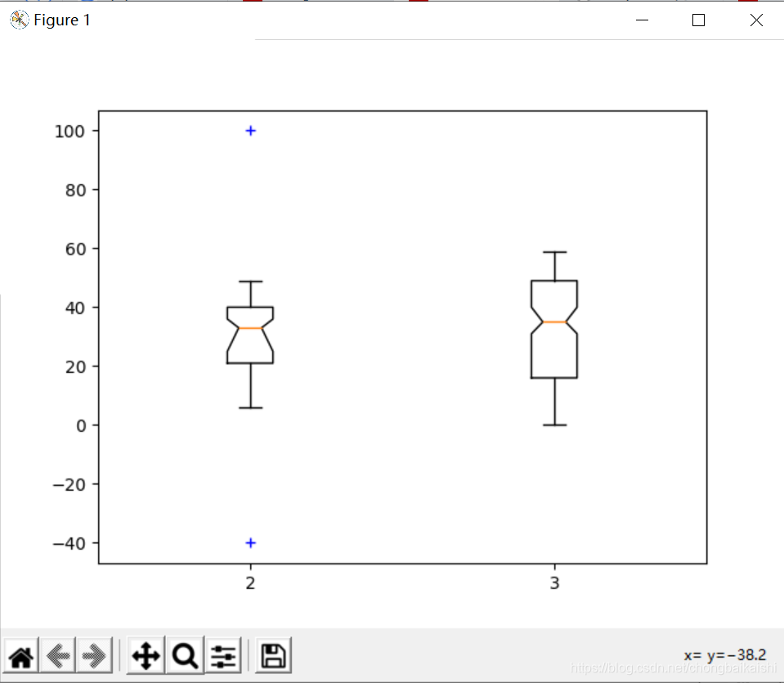Maximize the Figure 1 window

tap(698, 20)
